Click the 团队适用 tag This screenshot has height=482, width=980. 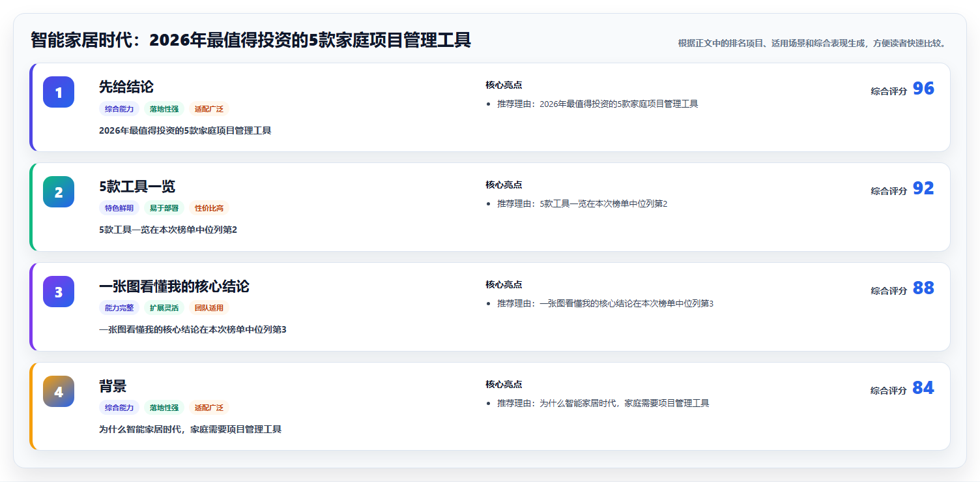pyautogui.click(x=209, y=308)
